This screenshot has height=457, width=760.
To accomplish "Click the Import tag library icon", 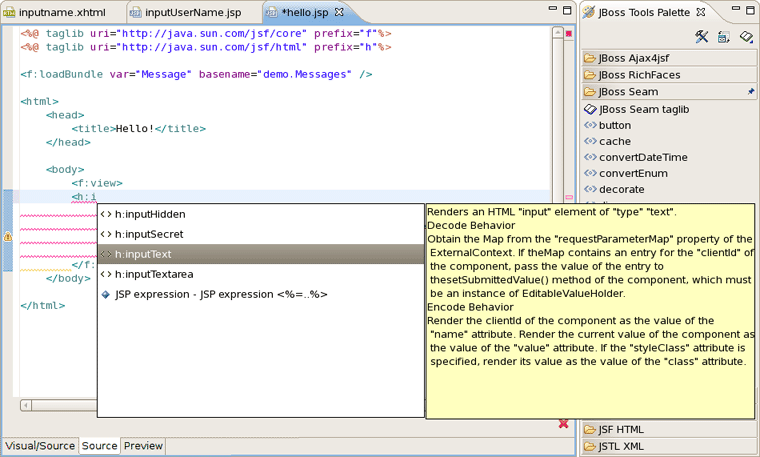I will (746, 37).
